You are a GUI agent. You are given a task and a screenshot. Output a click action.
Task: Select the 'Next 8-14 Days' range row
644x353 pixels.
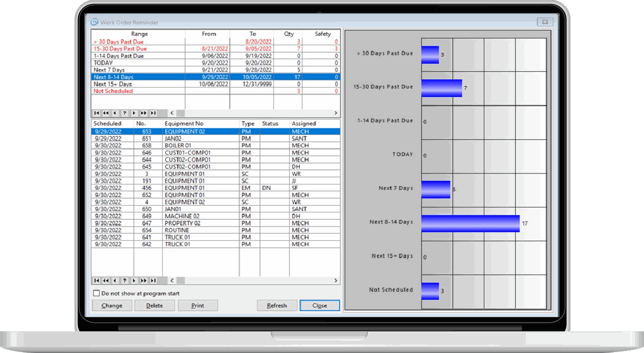click(x=141, y=77)
